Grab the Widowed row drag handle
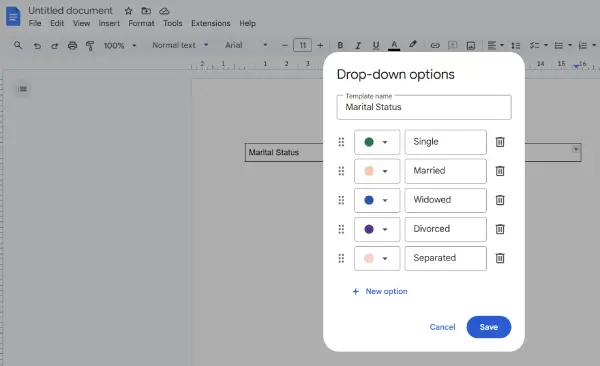The image size is (600, 366). click(341, 200)
